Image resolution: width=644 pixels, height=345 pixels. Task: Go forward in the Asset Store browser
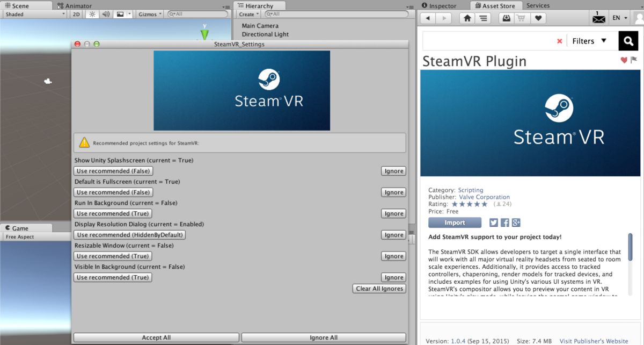(x=443, y=18)
